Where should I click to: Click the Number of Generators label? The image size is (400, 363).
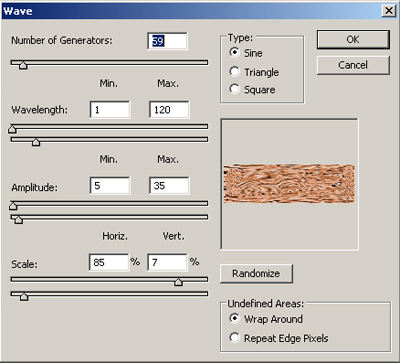click(62, 40)
